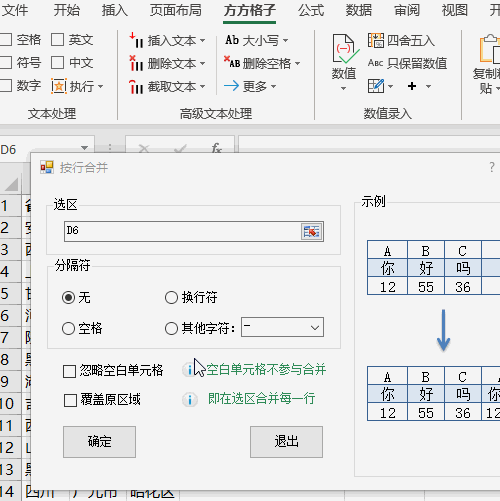Screen dimensions: 500x501
Task: Click the Insert Text (插入文本) icon
Action: (x=136, y=41)
